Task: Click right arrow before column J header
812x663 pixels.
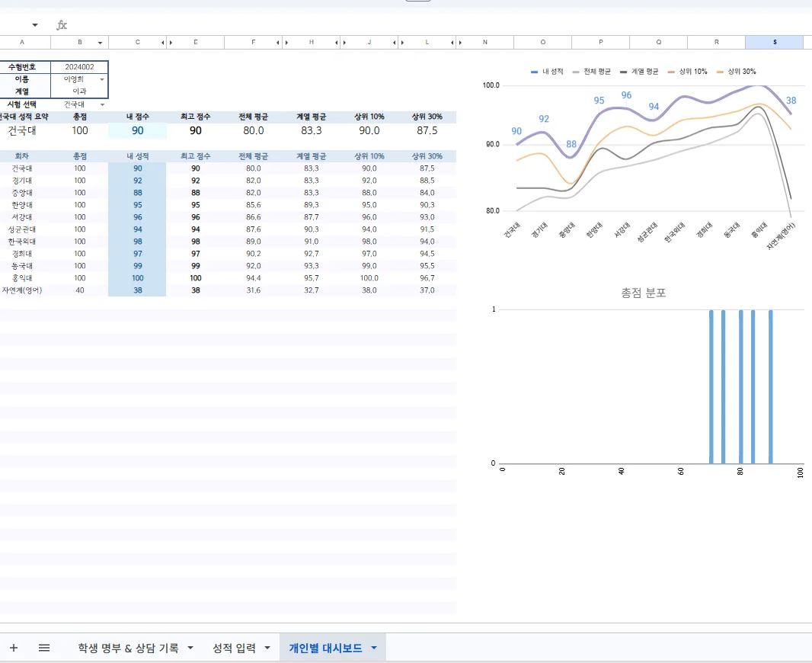Action: (344, 43)
